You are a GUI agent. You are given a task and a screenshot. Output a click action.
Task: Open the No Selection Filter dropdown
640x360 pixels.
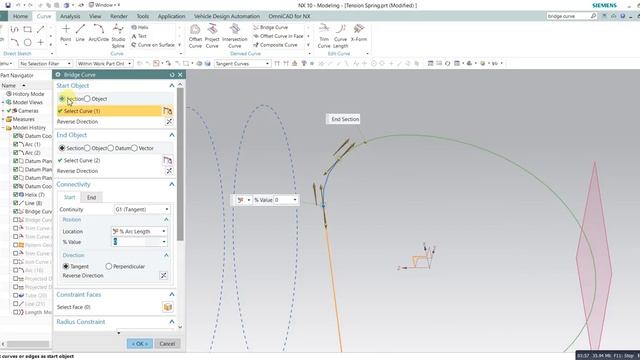coord(45,64)
